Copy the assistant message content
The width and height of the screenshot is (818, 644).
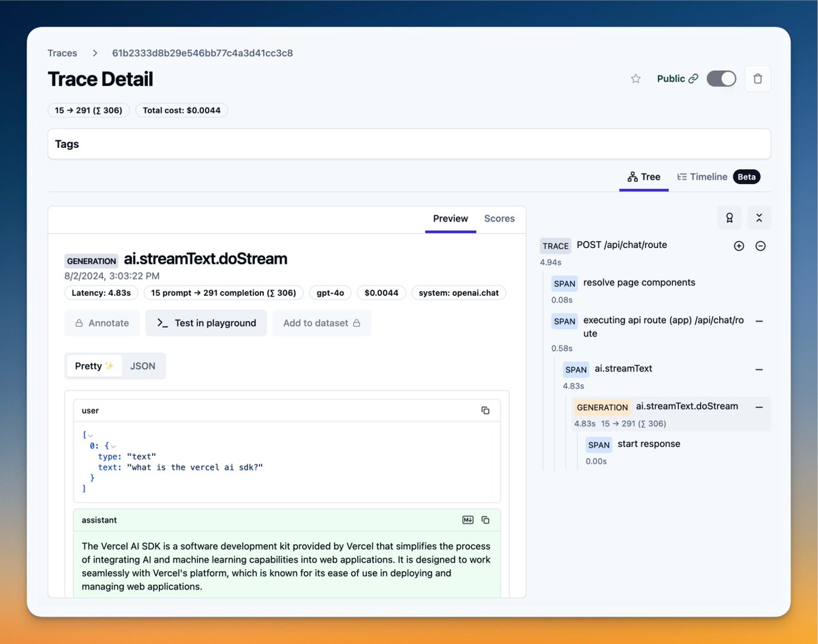click(x=485, y=520)
